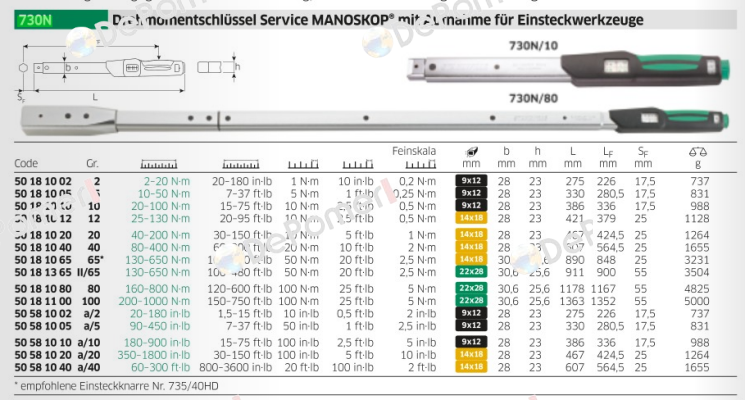Click the 25-130 N·m torque range
The image size is (745, 400).
pos(161,219)
